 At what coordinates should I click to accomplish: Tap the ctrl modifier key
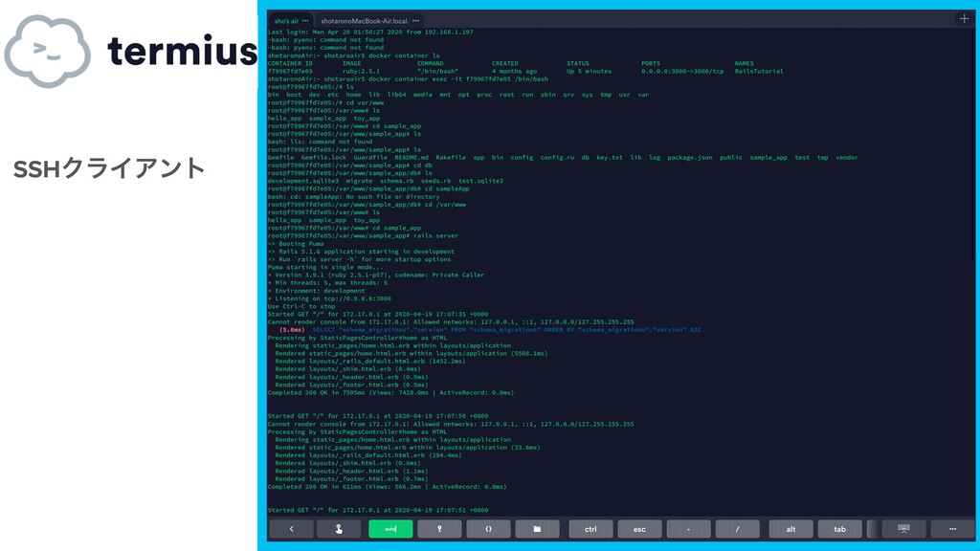coord(590,529)
